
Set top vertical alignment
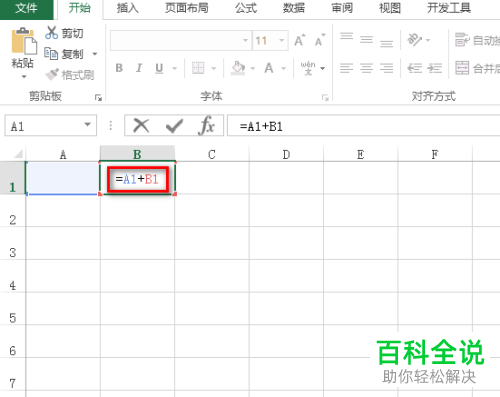tap(347, 36)
